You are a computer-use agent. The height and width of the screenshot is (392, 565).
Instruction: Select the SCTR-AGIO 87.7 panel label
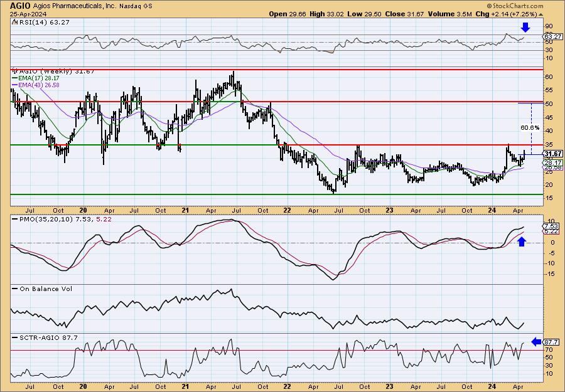[48, 337]
